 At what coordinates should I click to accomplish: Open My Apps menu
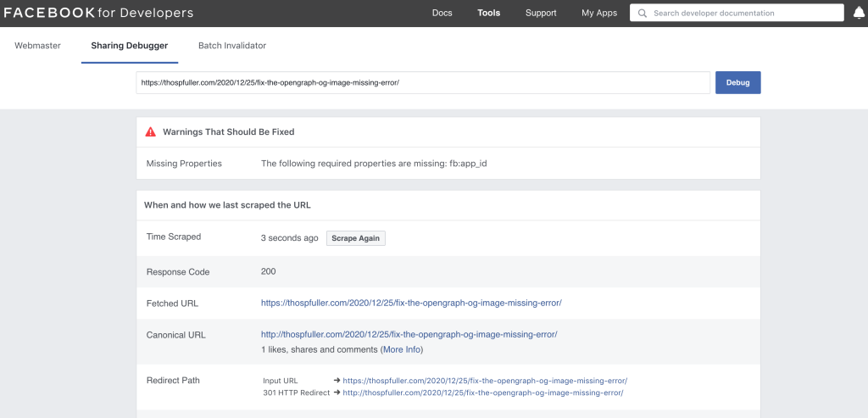[599, 13]
